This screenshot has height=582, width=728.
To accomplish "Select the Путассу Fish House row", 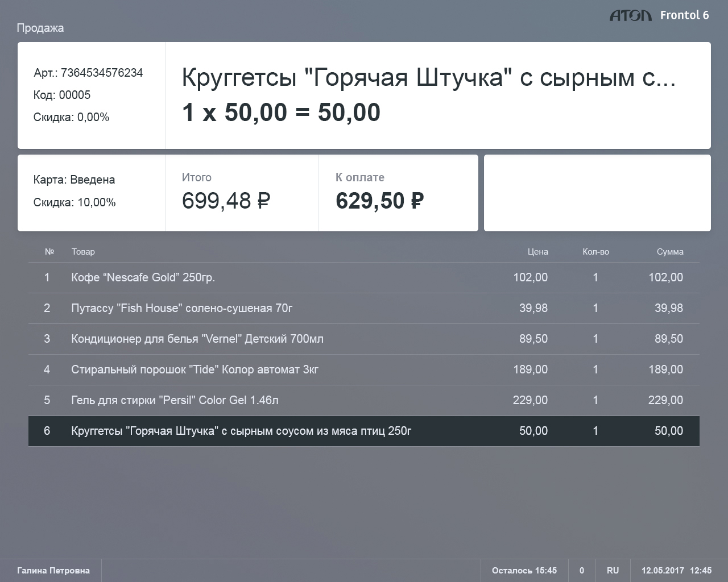I will coord(364,308).
